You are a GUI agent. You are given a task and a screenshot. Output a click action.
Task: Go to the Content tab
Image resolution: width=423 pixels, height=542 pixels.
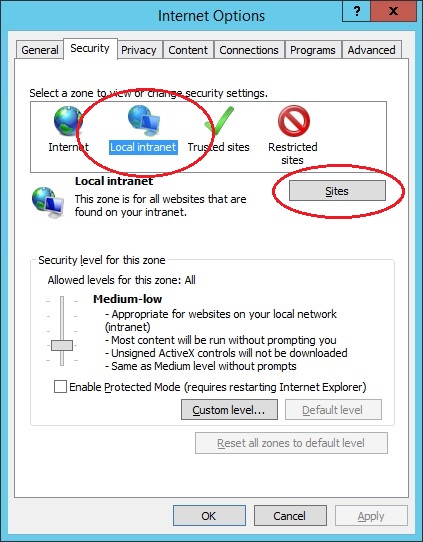click(x=188, y=50)
